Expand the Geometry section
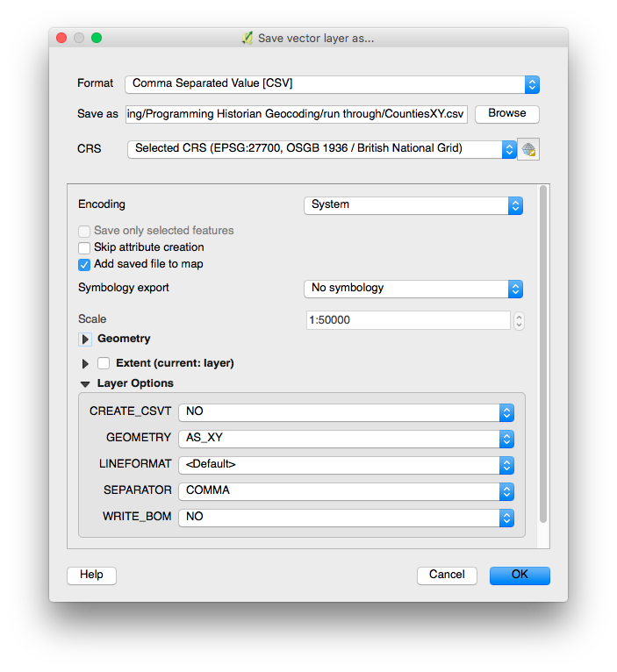This screenshot has height=672, width=617. click(85, 339)
